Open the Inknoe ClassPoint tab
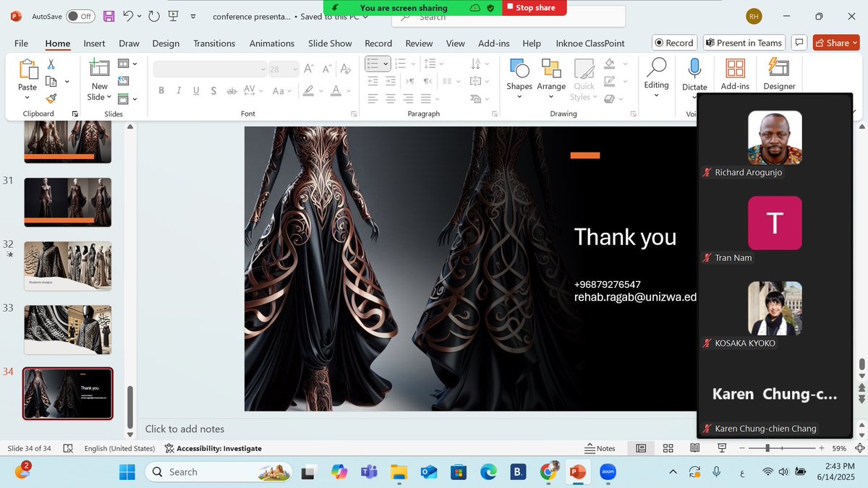Image resolution: width=868 pixels, height=488 pixels. pyautogui.click(x=590, y=43)
